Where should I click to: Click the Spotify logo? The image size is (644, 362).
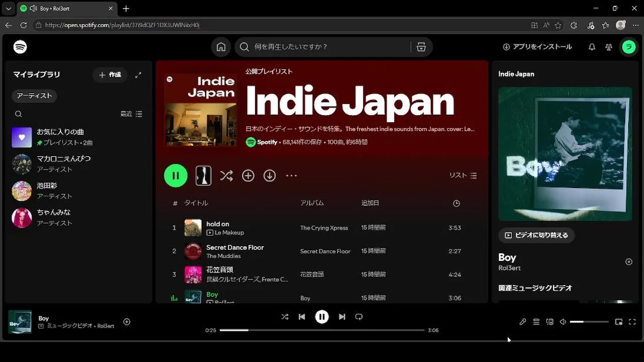[x=20, y=47]
